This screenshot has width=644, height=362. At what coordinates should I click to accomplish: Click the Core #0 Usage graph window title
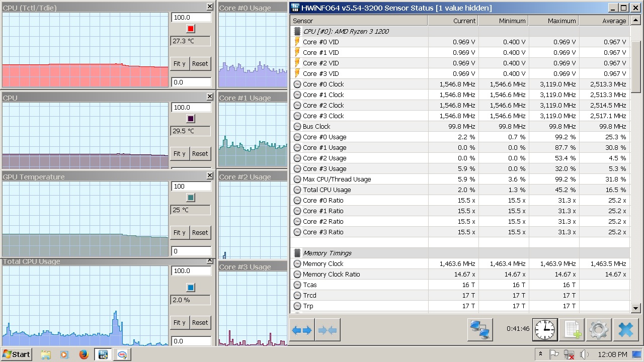[x=245, y=8]
